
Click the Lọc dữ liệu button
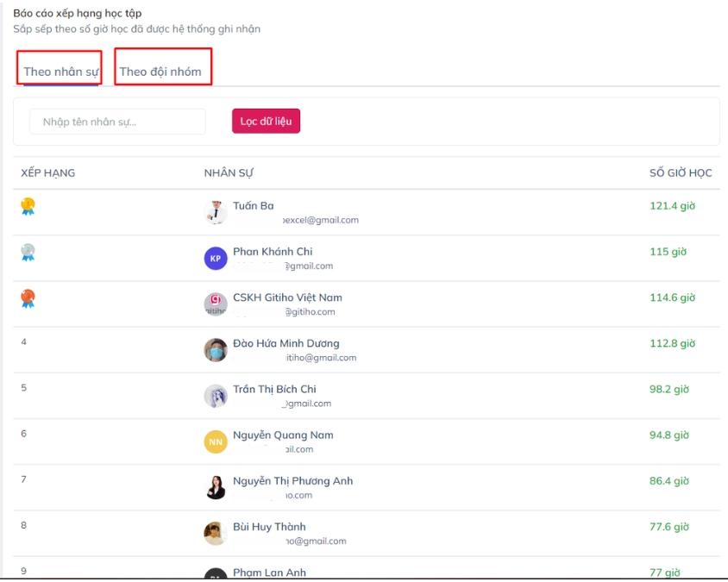pyautogui.click(x=266, y=121)
